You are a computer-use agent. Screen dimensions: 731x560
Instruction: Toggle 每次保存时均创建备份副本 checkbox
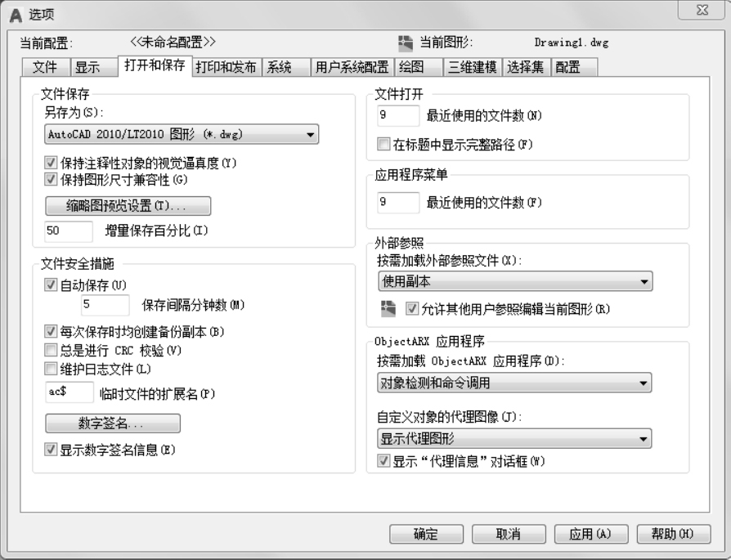tap(51, 332)
